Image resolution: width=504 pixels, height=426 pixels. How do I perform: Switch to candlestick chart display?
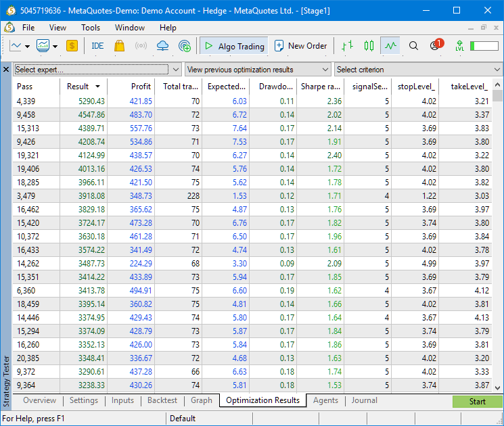[369, 46]
